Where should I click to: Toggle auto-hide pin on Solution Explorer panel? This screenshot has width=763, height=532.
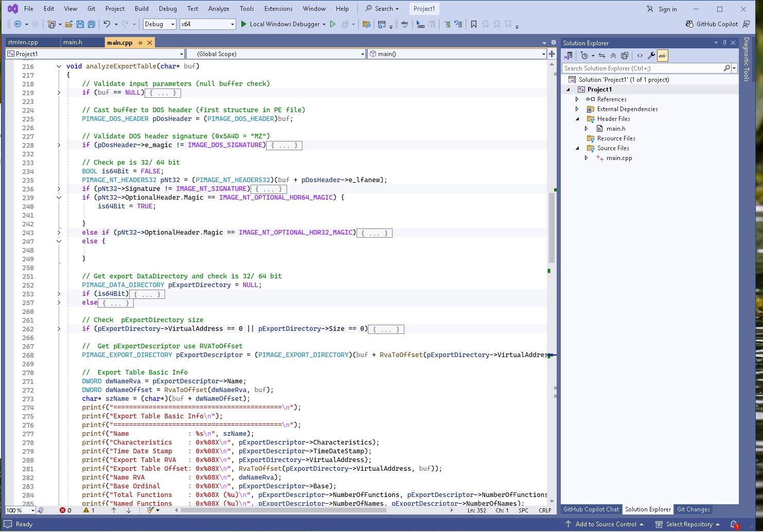point(724,43)
